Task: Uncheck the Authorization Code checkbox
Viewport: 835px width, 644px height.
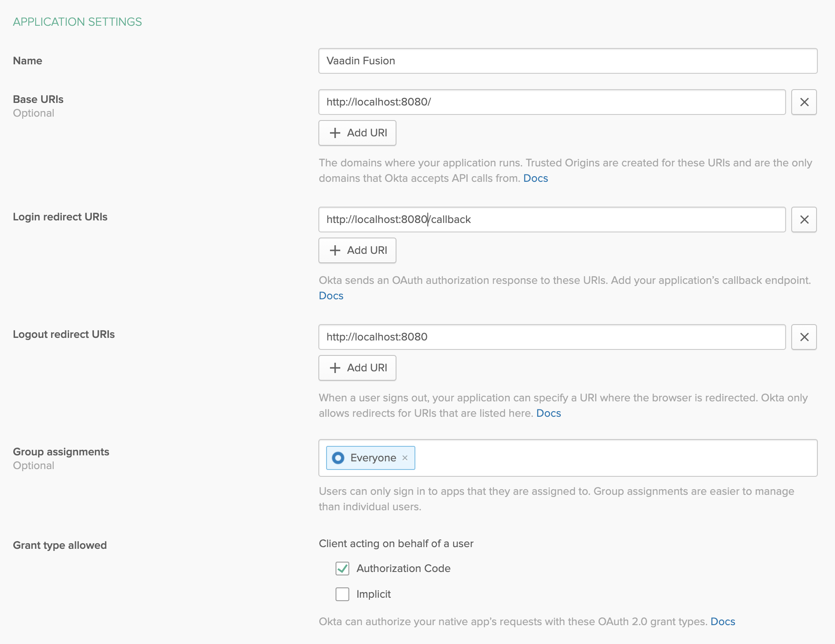Action: pos(342,569)
